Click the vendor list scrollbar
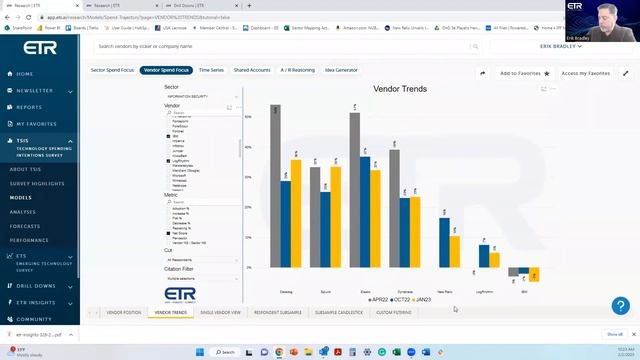The image size is (640, 360). pos(240,149)
